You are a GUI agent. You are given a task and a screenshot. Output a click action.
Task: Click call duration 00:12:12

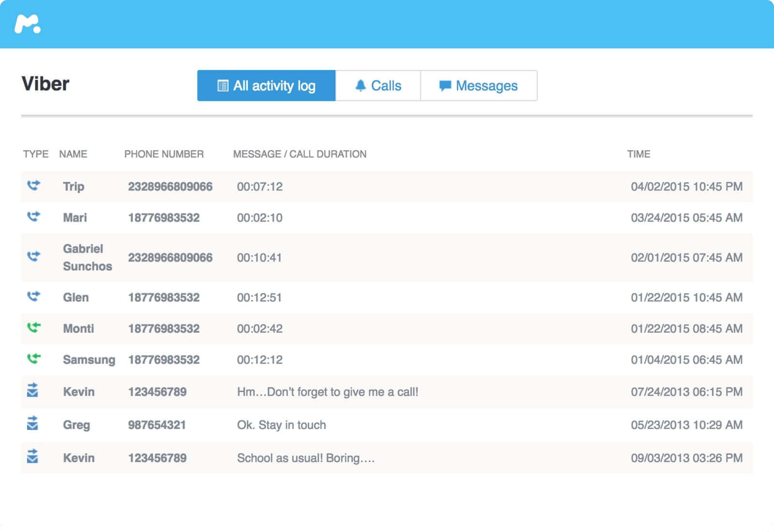[260, 360]
